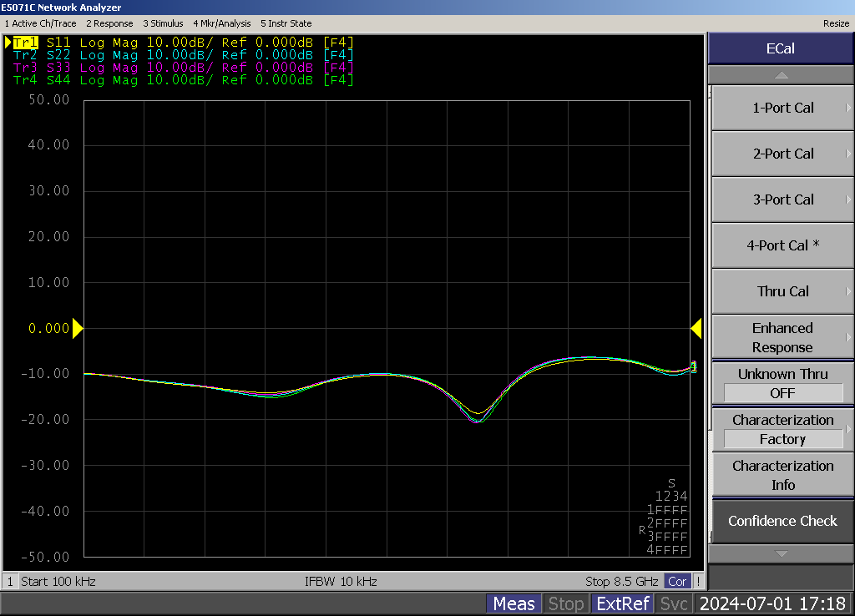855x616 pixels.
Task: Expand the 2-Port Cal submenu
Action: [782, 154]
